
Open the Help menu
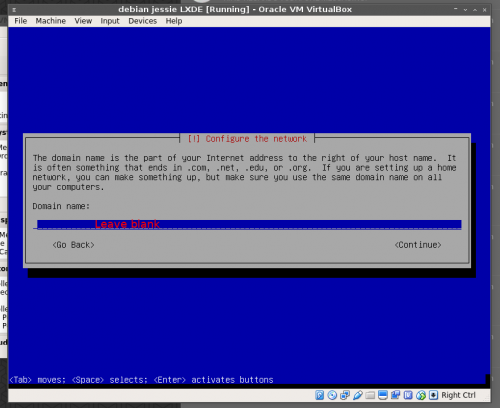[x=174, y=21]
